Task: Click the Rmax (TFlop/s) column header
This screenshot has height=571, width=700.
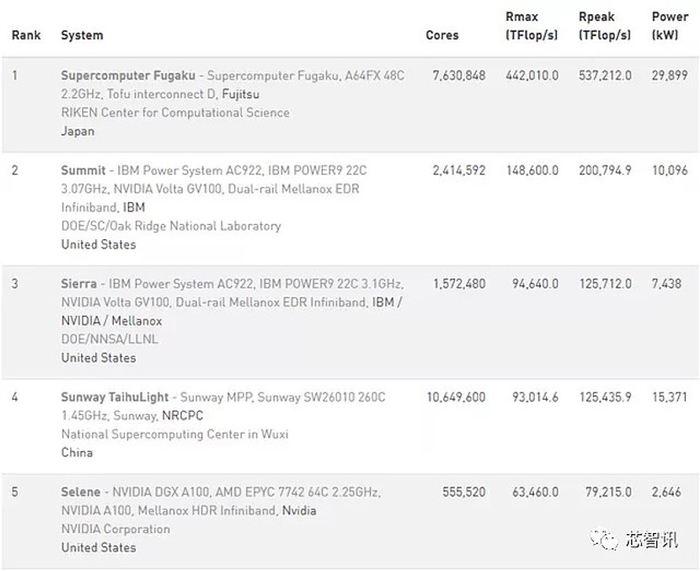Action: [x=532, y=27]
